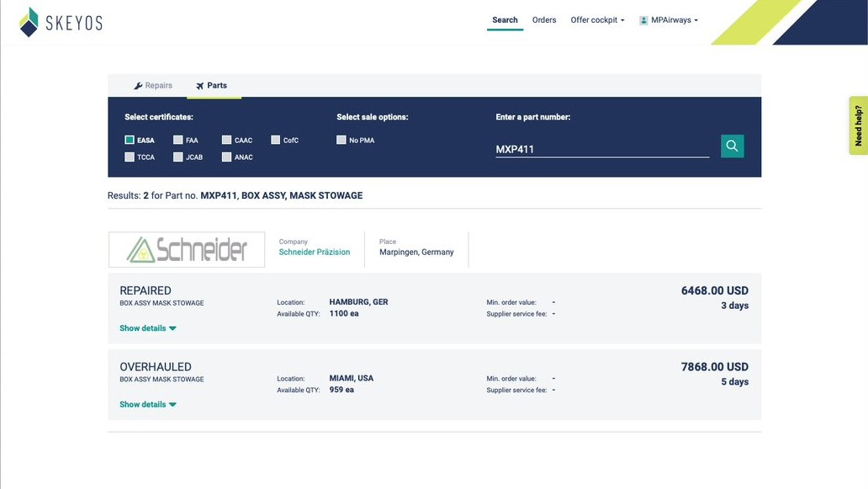Click the Marpingen, Germany place text
Screen dimensions: 868x489
pos(416,252)
